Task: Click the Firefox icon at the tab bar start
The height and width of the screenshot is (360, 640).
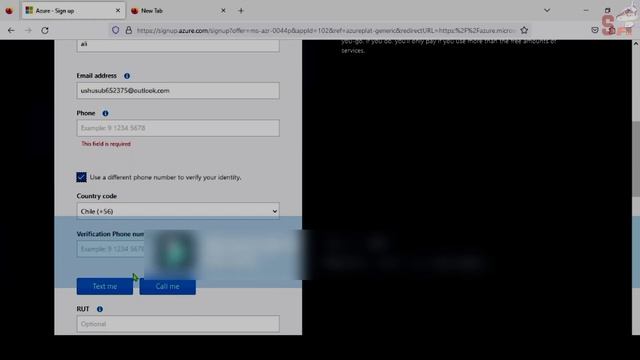Action: (9, 11)
